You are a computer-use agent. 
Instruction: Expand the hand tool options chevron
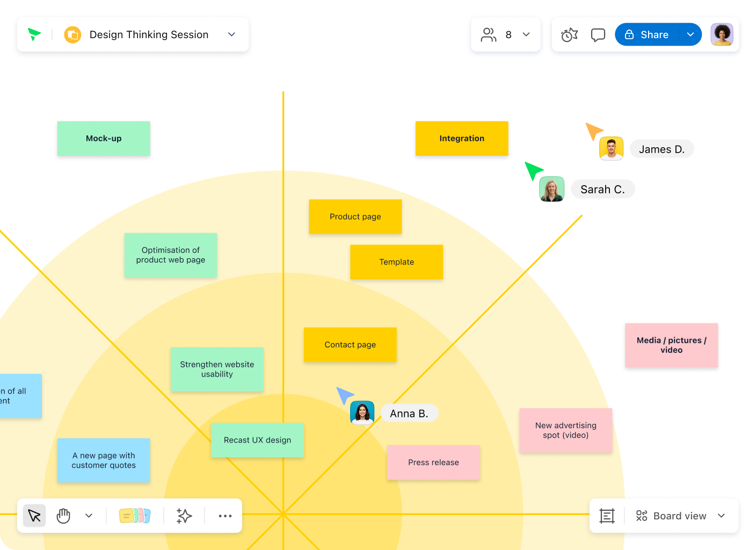[89, 516]
